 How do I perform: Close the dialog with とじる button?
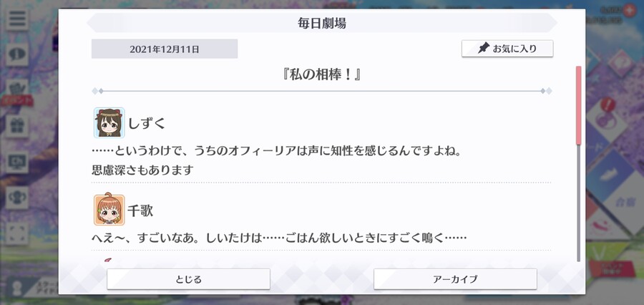coord(188,279)
